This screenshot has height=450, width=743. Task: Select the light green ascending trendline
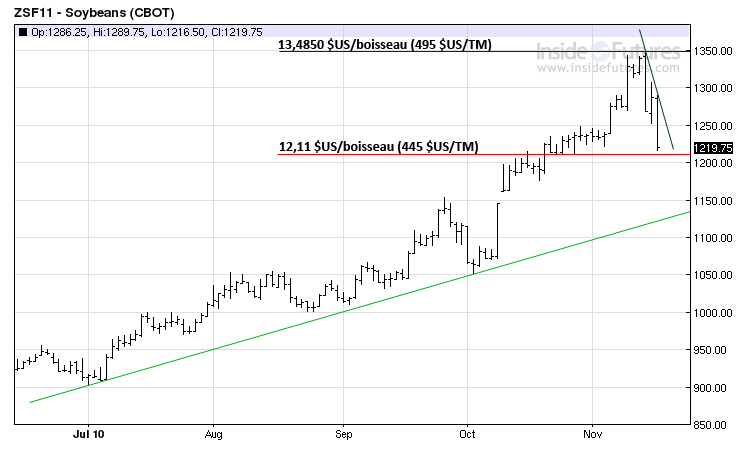300,322
